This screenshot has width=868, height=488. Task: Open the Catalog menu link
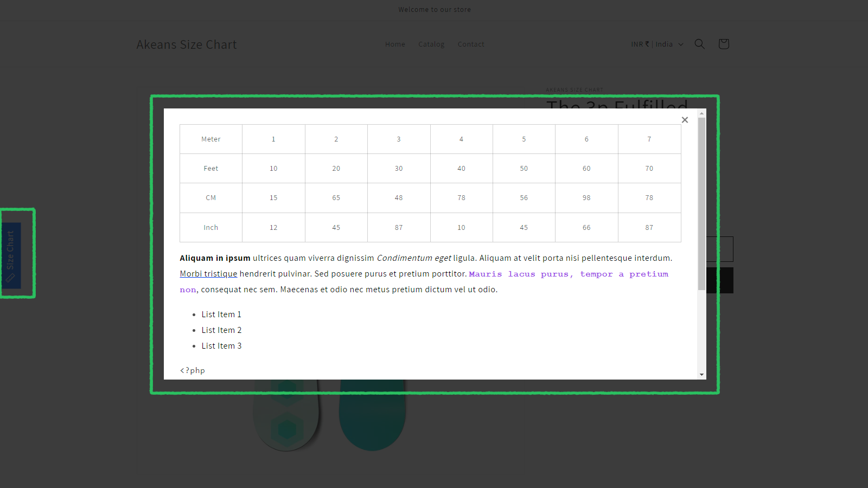pos(431,44)
